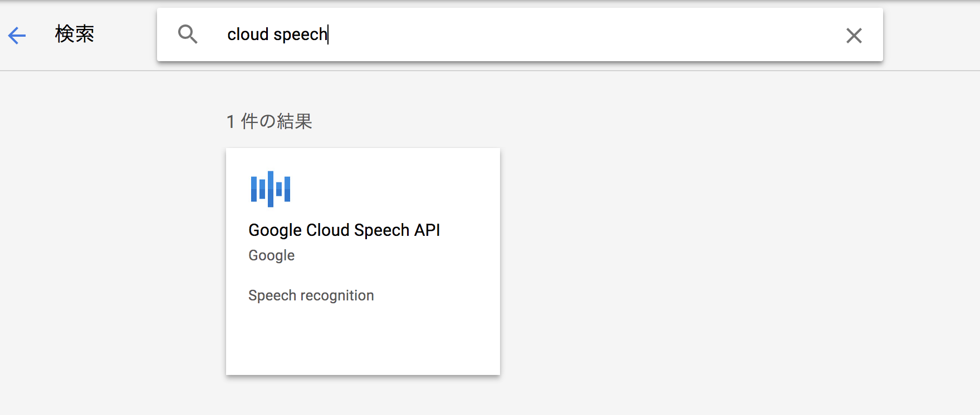Click the "検索" page heading
This screenshot has height=415, width=980.
pyautogui.click(x=75, y=34)
